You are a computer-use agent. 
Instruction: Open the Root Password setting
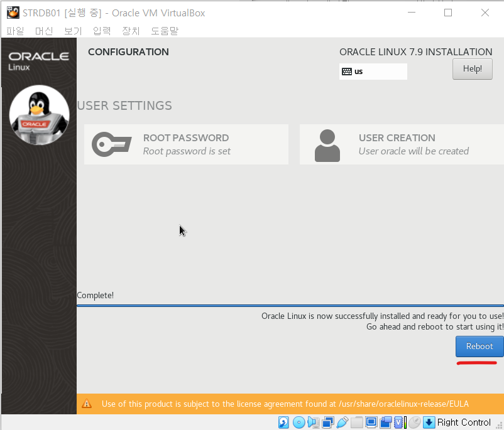click(x=186, y=144)
